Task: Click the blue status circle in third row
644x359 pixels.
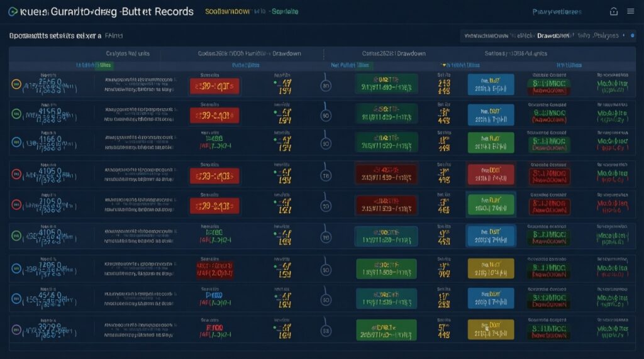Action: pyautogui.click(x=16, y=142)
